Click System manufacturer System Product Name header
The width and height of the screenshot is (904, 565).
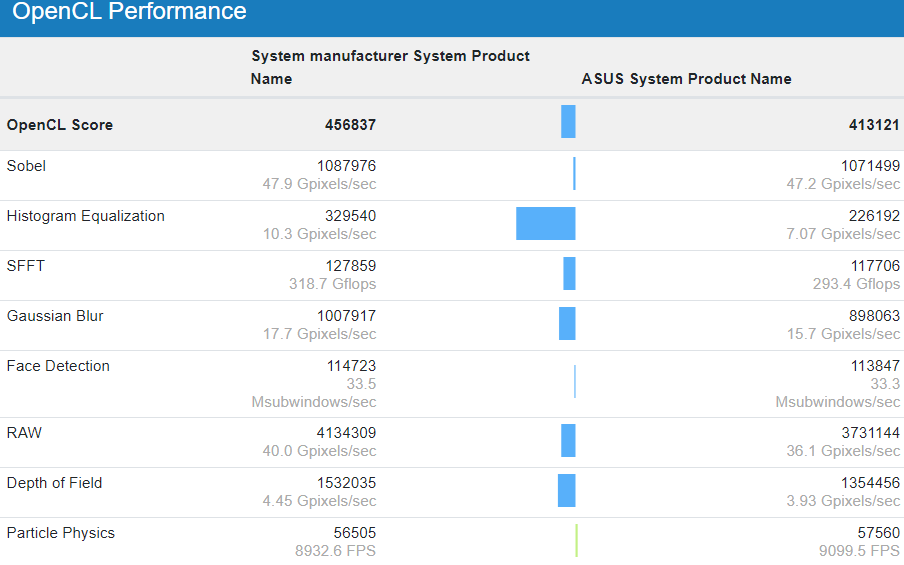tap(390, 67)
